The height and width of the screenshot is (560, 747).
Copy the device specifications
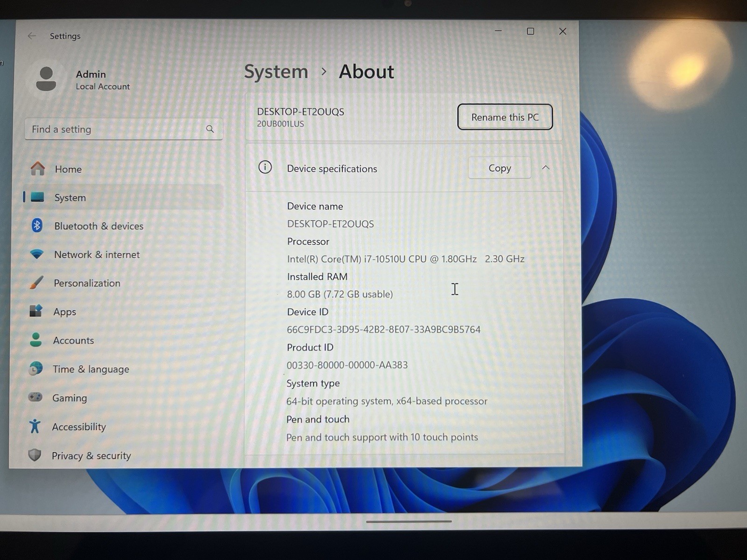pyautogui.click(x=499, y=168)
